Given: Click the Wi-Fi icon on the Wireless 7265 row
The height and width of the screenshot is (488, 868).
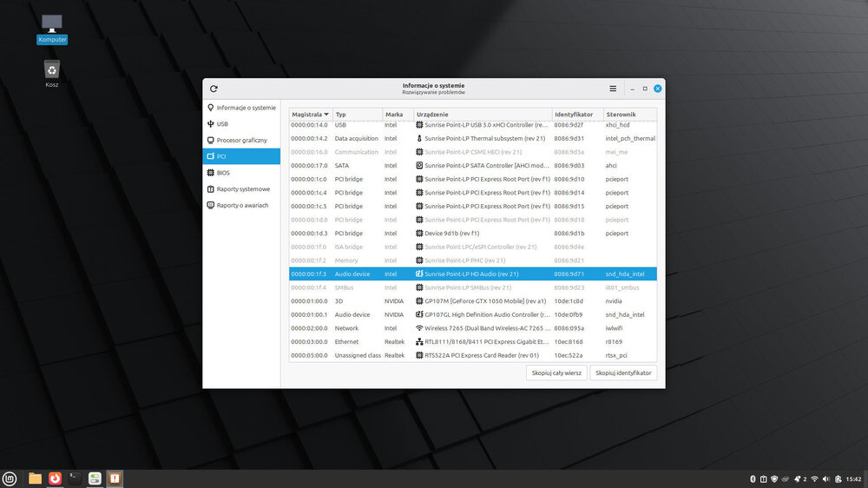Looking at the screenshot, I should coord(420,328).
